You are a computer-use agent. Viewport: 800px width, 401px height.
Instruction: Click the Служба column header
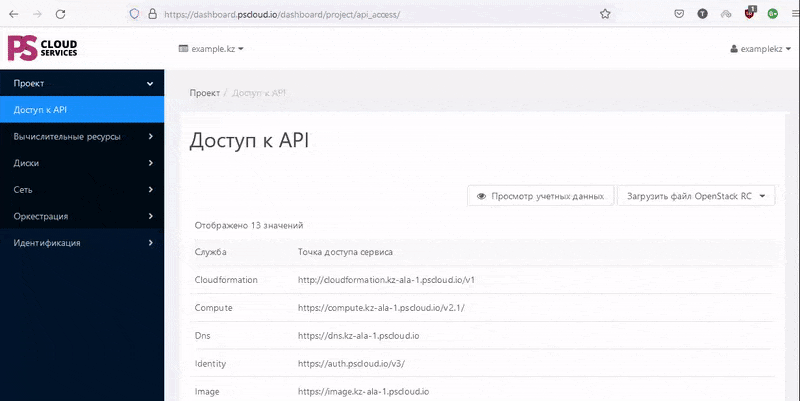pos(210,252)
